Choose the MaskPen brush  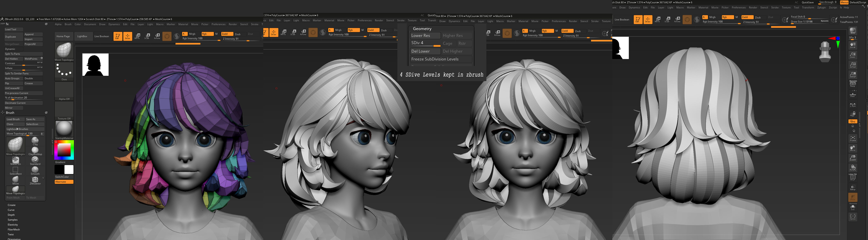16,161
